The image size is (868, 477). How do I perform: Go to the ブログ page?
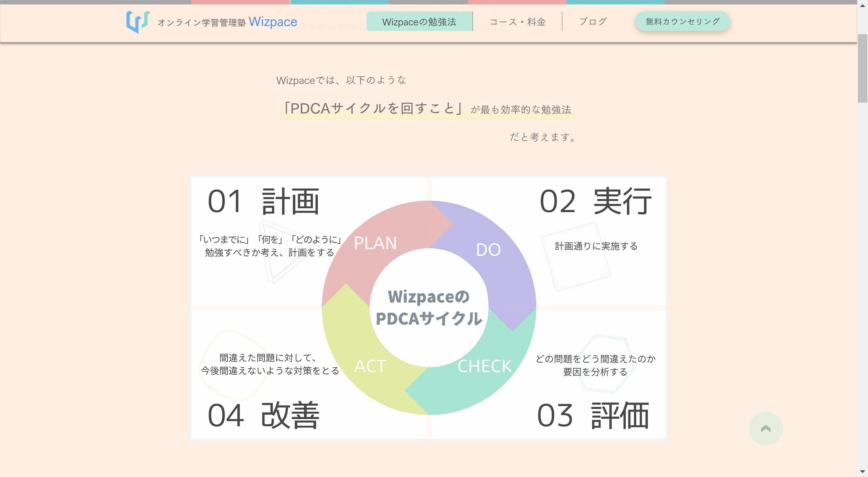593,22
